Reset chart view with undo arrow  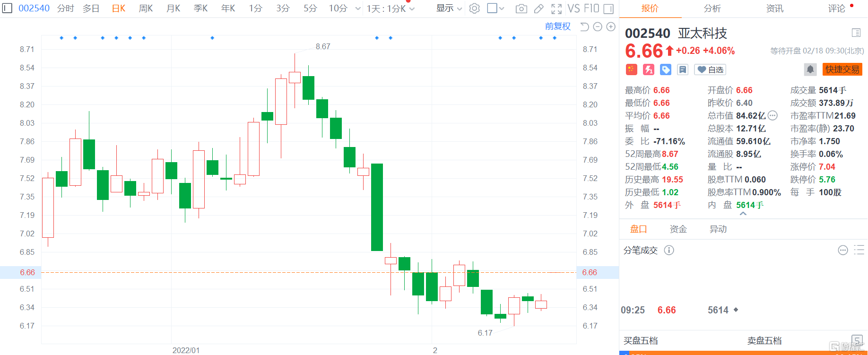[x=584, y=27]
